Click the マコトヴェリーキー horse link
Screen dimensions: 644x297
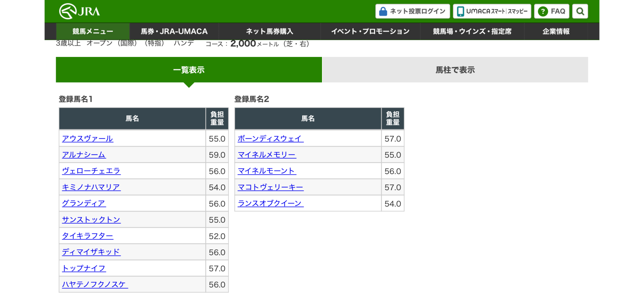click(x=270, y=187)
